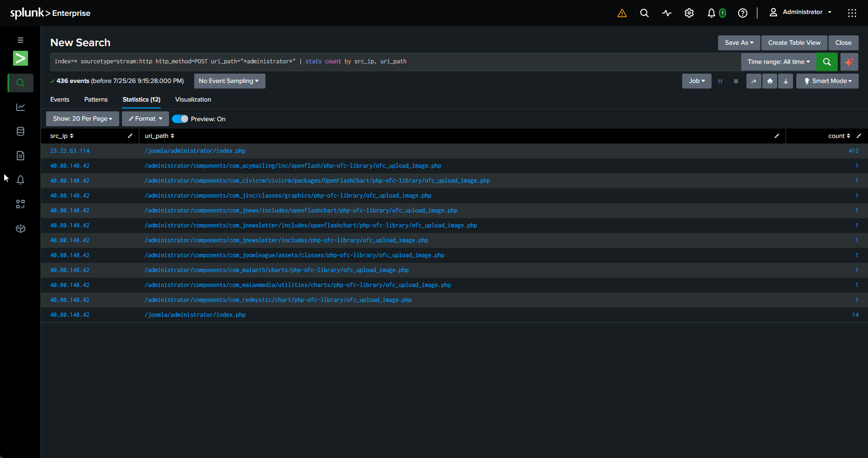Screen dimensions: 868x458
Task: Toggle the Preview switch off
Action: [180, 119]
